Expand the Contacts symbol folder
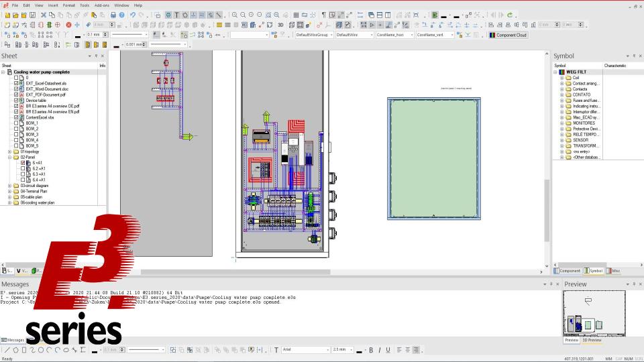 click(x=562, y=89)
